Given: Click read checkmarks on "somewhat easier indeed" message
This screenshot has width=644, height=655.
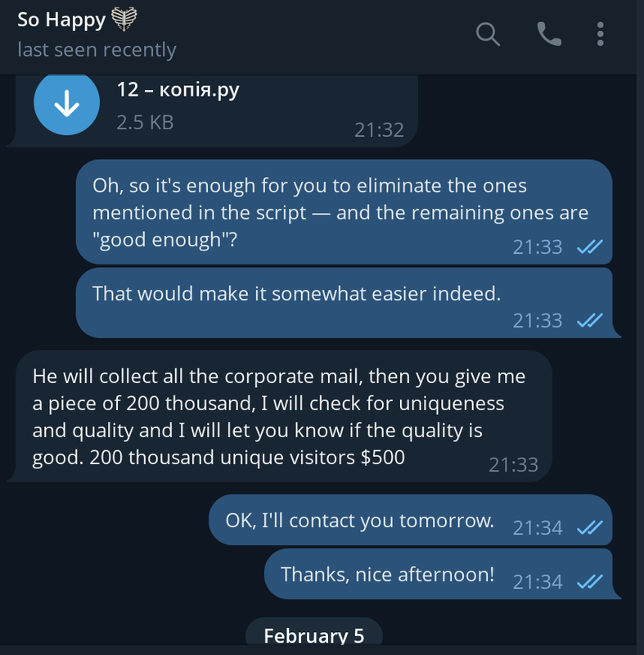Looking at the screenshot, I should pos(590,321).
